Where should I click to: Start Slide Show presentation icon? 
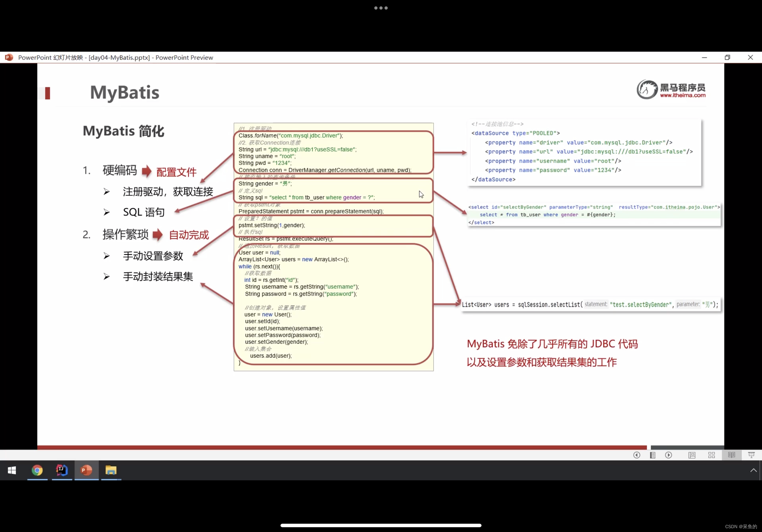[751, 455]
